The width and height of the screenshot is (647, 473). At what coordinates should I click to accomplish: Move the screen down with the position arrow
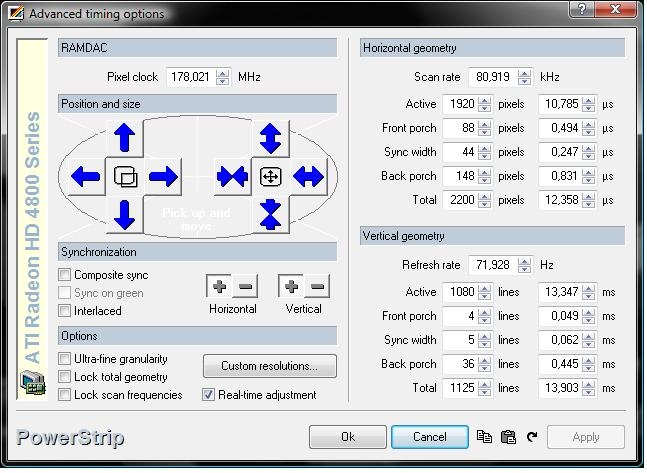pyautogui.click(x=125, y=215)
